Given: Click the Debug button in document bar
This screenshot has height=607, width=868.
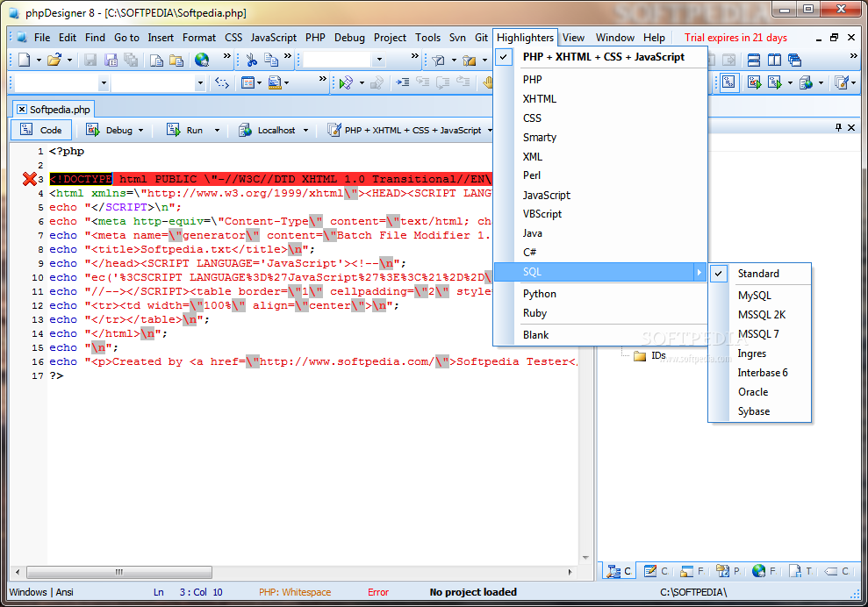Looking at the screenshot, I should (112, 130).
